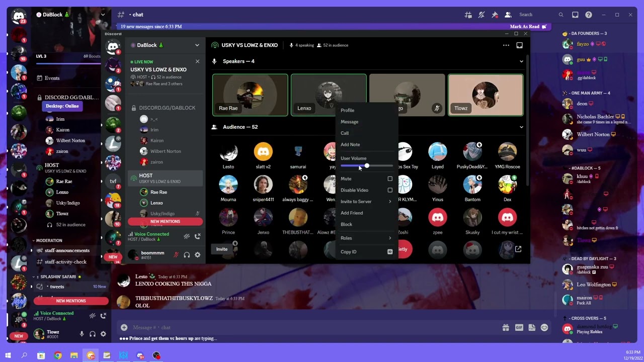Open the help question mark icon
The height and width of the screenshot is (362, 644).
click(589, 15)
